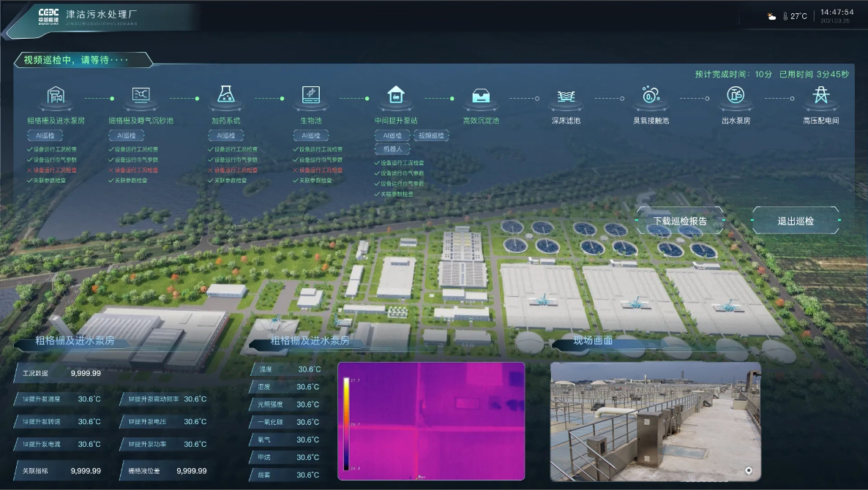Select the 细格栅及曝气沉砂池 stage icon
Viewport: 868px width, 490px height.
click(141, 96)
